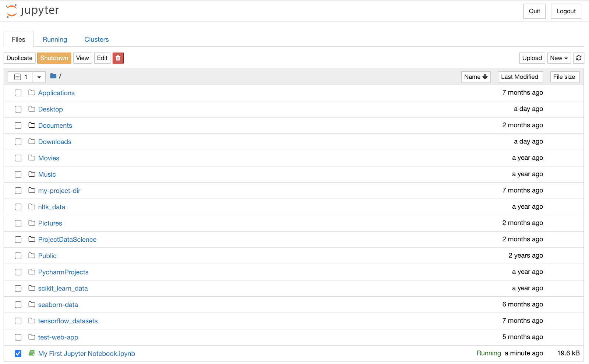The width and height of the screenshot is (589, 364).
Task: Click the root folder breadcrumb icon
Action: point(53,76)
